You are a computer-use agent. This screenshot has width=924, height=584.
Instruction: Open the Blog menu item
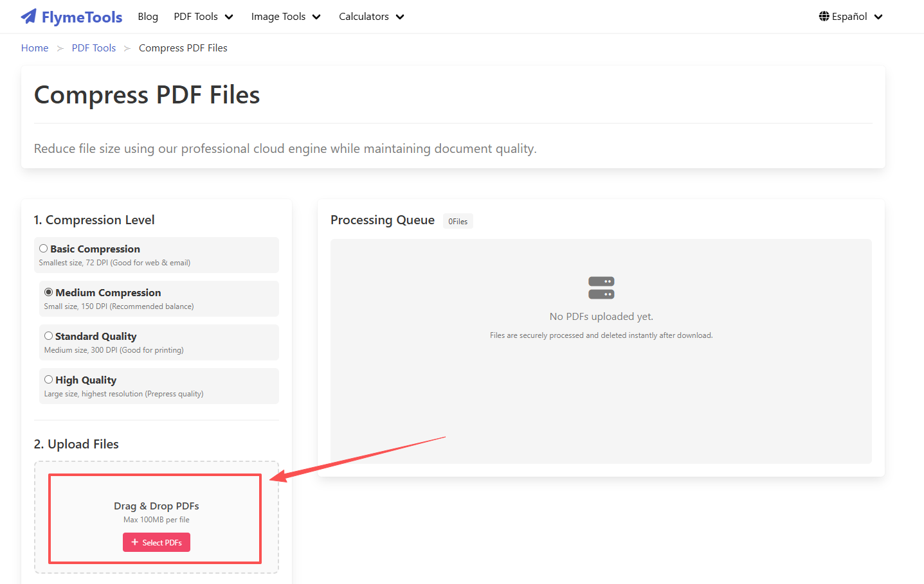coord(148,17)
